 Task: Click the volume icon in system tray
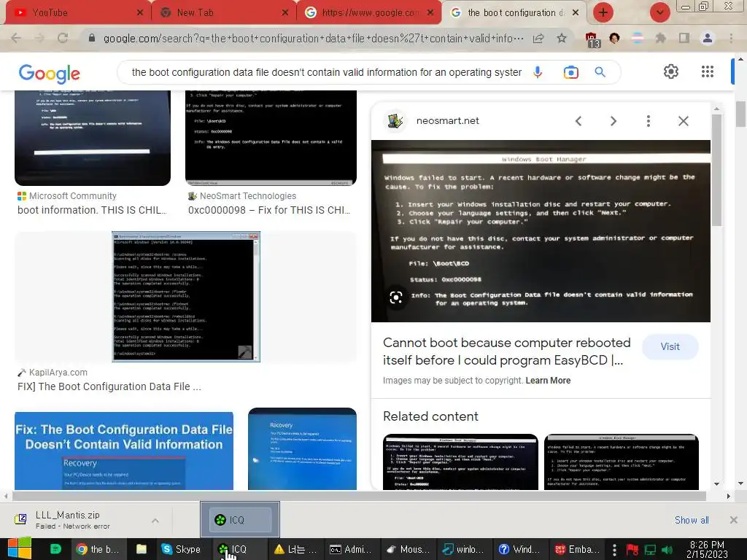coord(667,550)
